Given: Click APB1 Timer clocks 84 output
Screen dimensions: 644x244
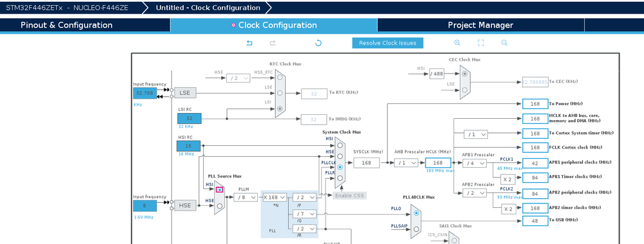Looking at the screenshot, I should 535,178.
